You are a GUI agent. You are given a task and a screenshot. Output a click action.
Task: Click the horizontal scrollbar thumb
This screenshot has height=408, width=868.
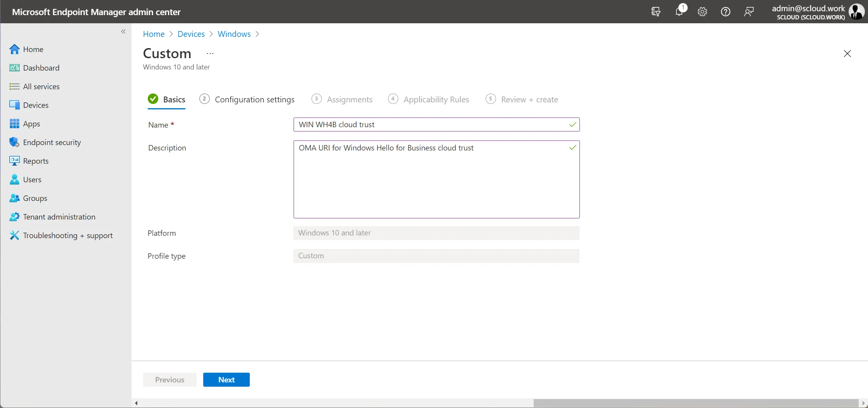[696, 403]
